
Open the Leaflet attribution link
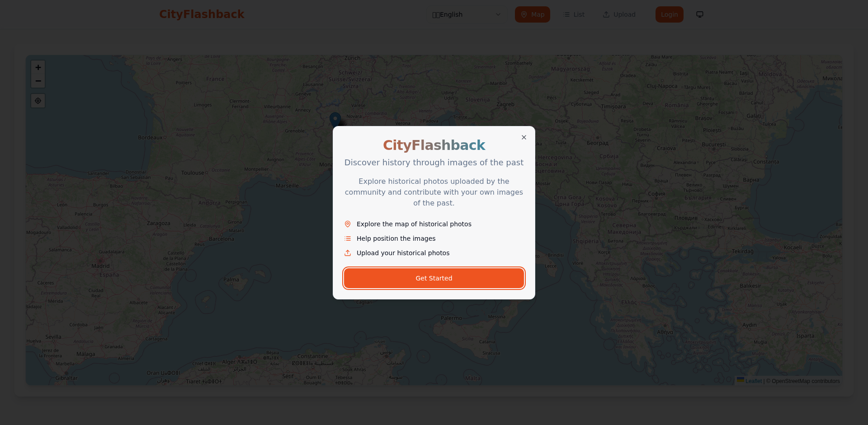click(753, 381)
